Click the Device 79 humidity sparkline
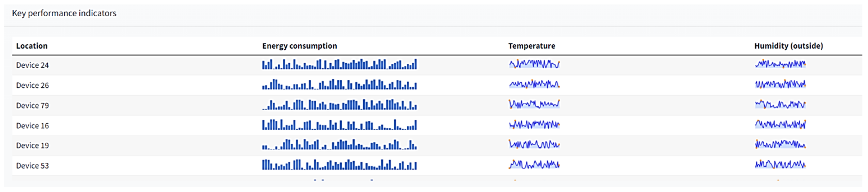This screenshot has height=192, width=868. pyautogui.click(x=780, y=104)
